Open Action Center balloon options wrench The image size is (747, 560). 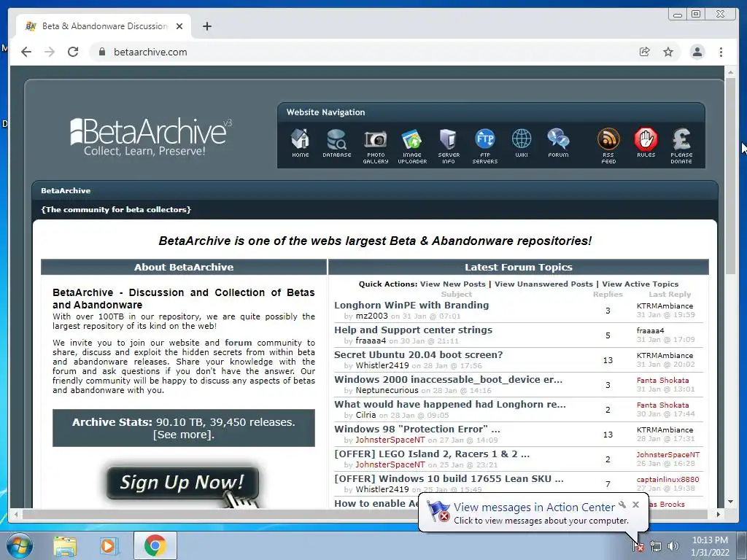tap(622, 505)
